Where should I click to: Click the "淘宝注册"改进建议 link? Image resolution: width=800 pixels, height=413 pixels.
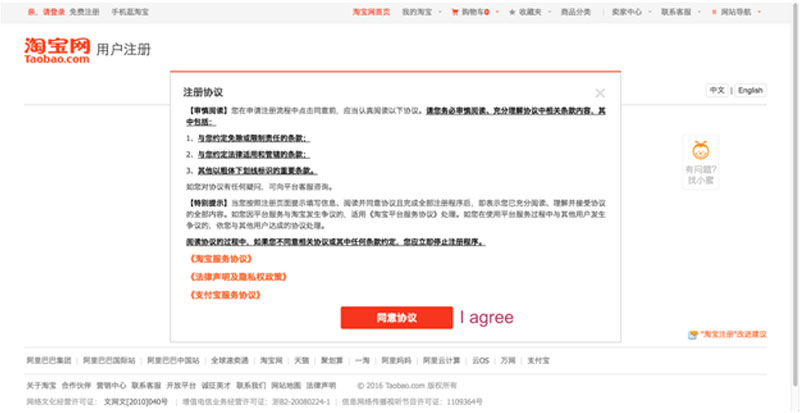733,335
